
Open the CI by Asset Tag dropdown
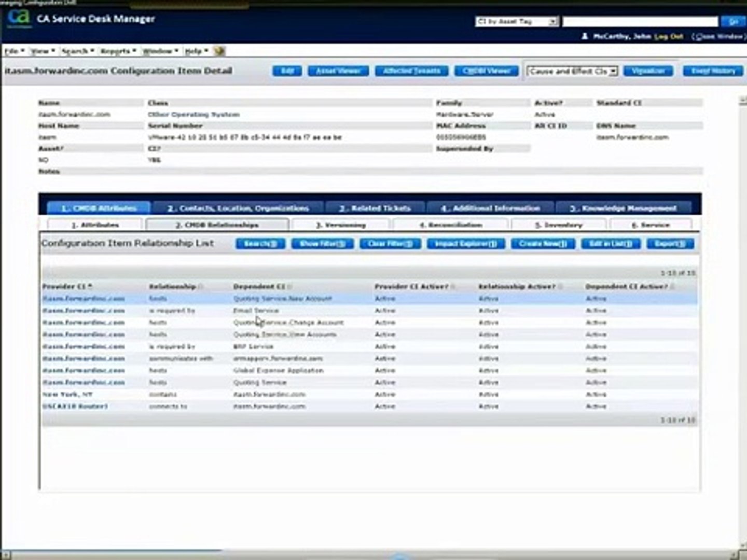516,21
